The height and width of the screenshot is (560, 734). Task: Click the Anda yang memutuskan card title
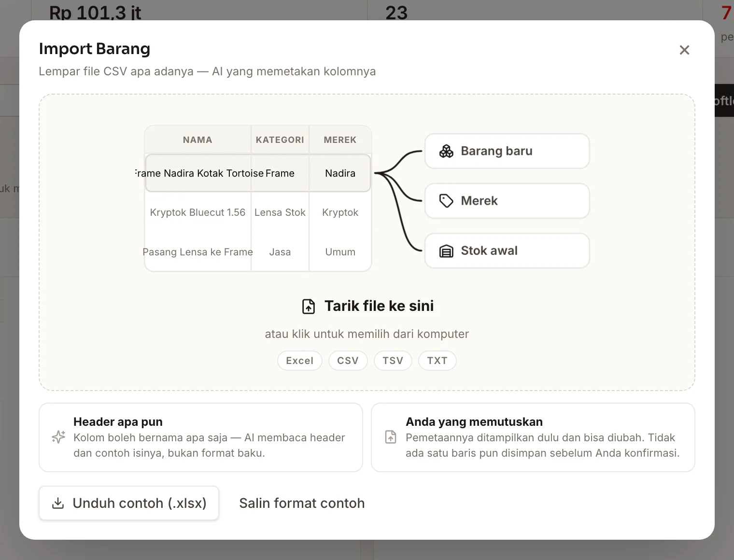tap(474, 422)
